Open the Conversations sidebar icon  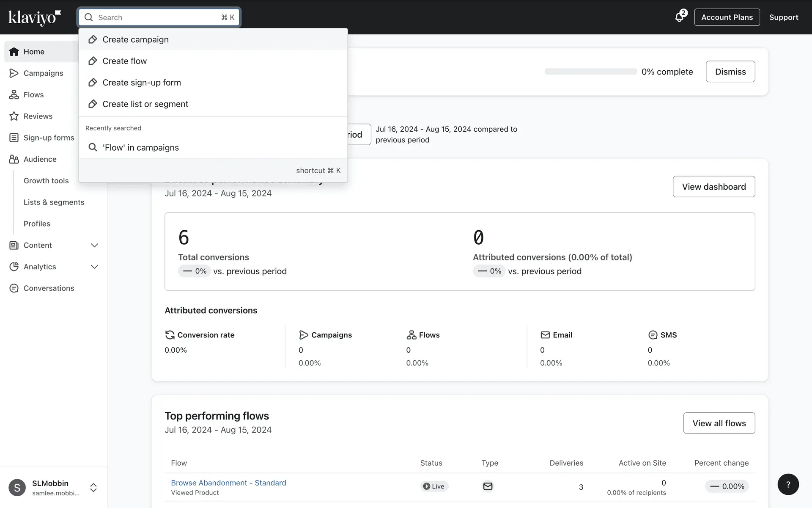[14, 288]
